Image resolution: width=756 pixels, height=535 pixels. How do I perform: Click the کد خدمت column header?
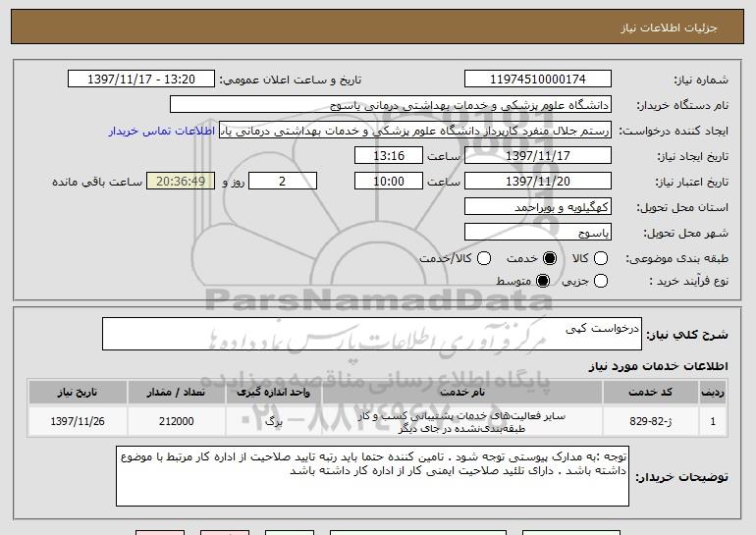650,393
